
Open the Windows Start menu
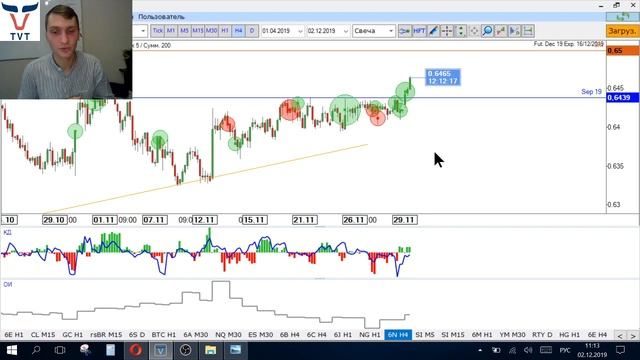(11, 350)
